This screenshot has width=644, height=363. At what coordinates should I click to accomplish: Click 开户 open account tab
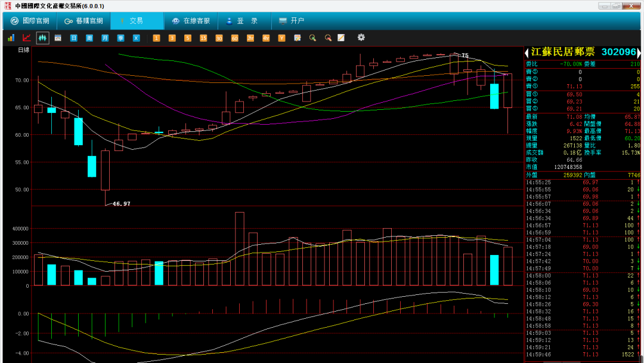click(291, 21)
